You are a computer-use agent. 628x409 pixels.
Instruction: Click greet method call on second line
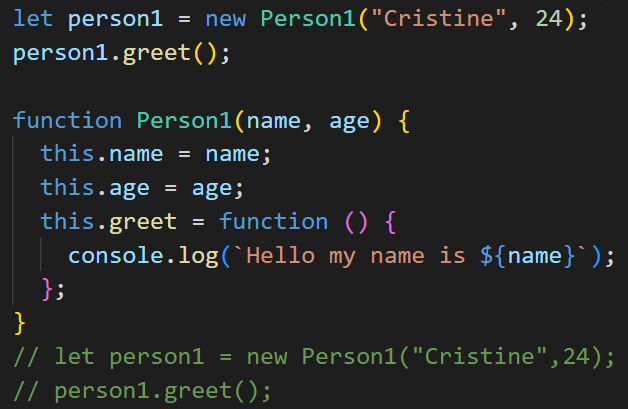tap(157, 54)
